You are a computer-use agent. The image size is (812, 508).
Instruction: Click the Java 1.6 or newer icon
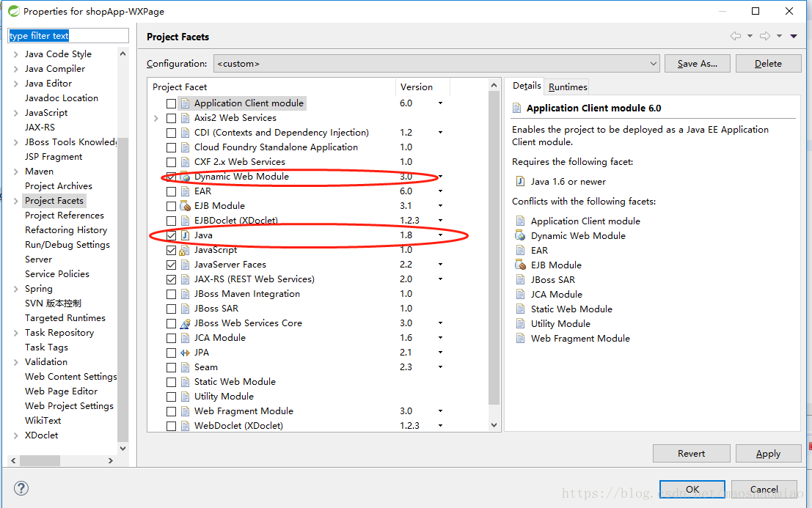(520, 182)
